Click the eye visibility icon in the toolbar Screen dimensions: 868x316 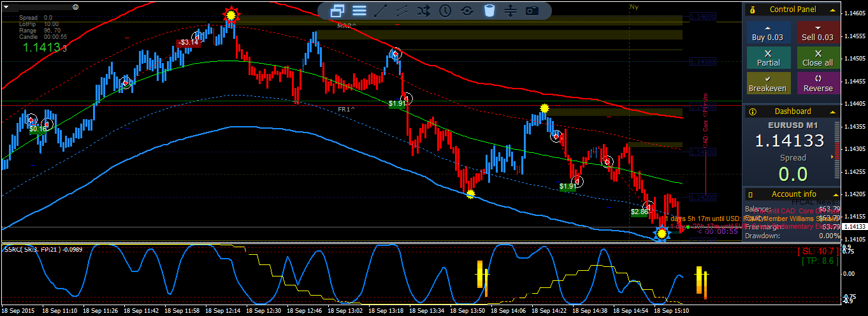467,10
